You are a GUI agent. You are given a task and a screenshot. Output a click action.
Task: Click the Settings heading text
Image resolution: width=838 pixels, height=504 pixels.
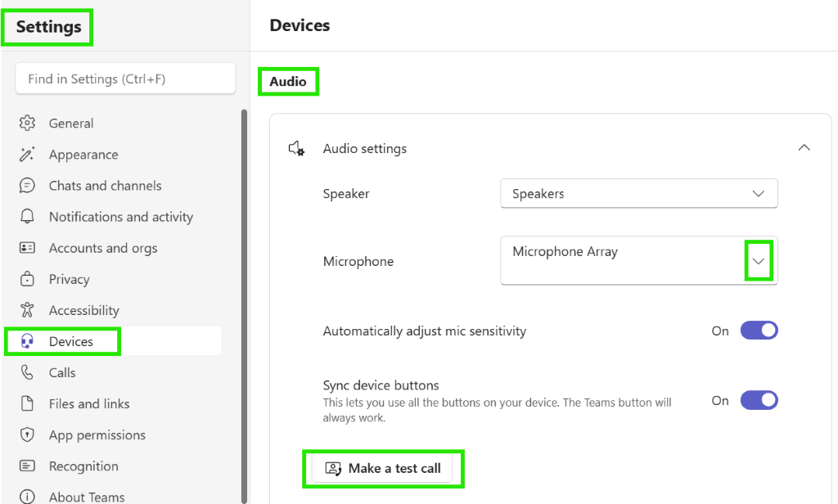point(48,27)
